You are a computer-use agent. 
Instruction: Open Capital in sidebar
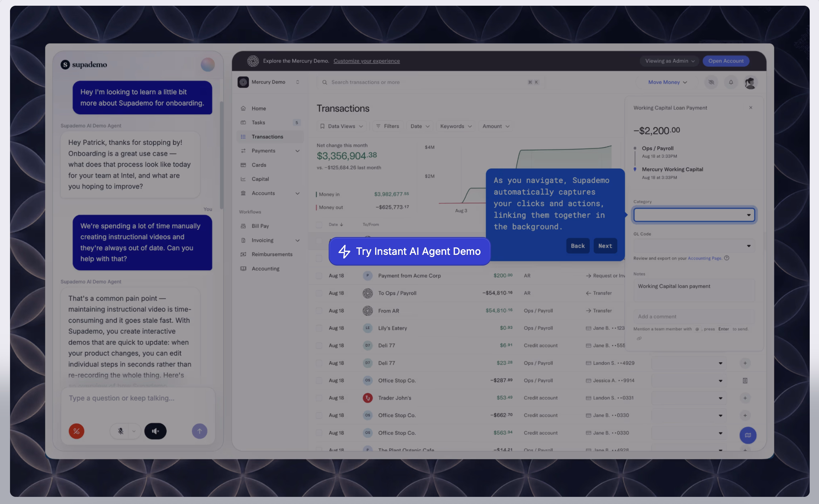tap(270, 179)
